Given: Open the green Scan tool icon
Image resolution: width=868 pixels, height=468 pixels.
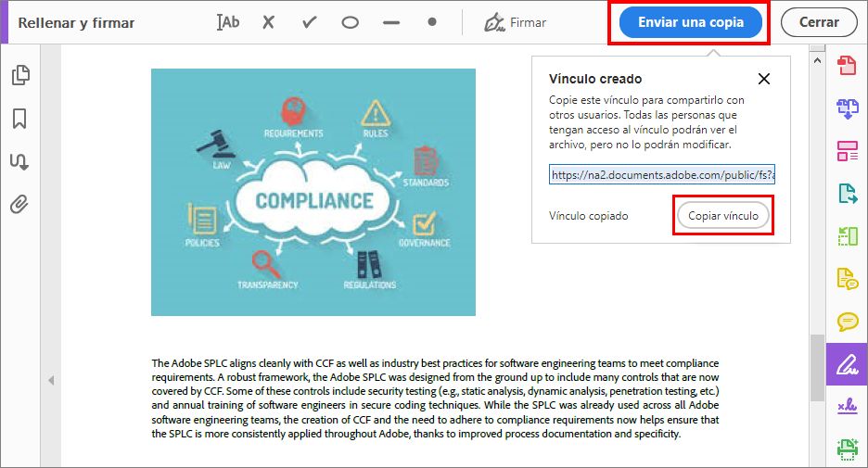Looking at the screenshot, I should 847,449.
